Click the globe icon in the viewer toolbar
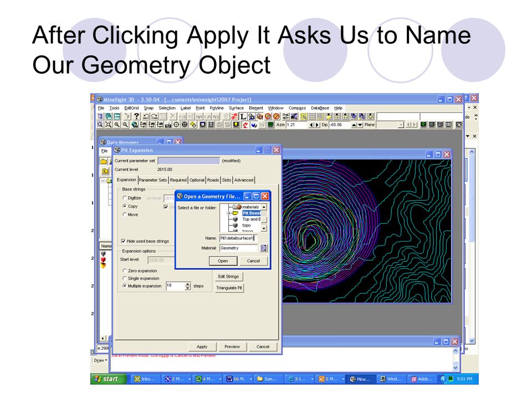This screenshot has height=399, width=532. 135,125
